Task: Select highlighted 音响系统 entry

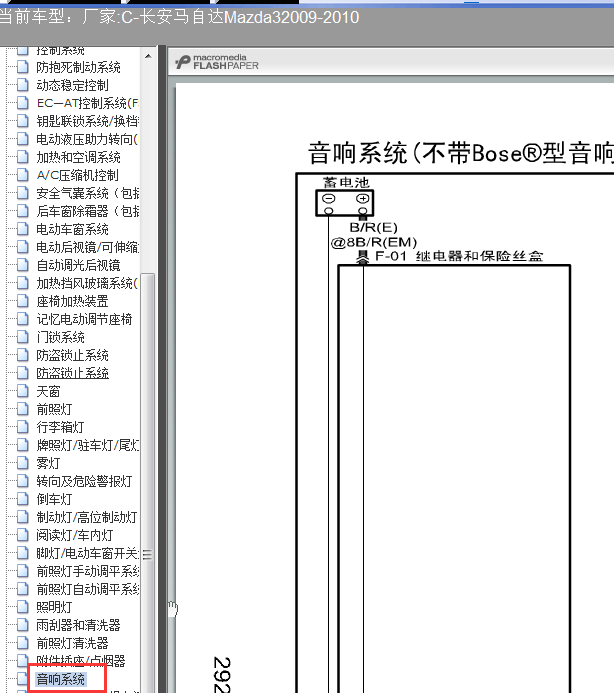Action: [x=61, y=679]
